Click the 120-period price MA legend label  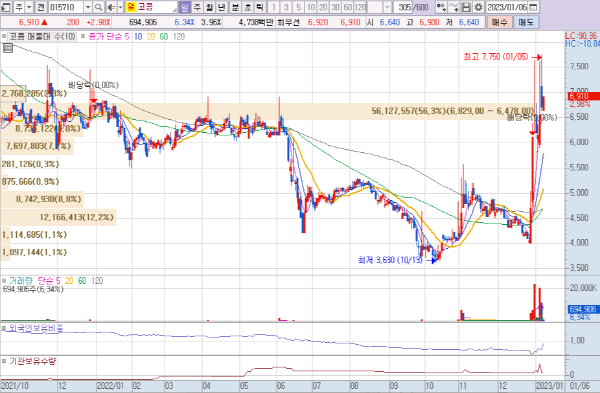pyautogui.click(x=179, y=36)
